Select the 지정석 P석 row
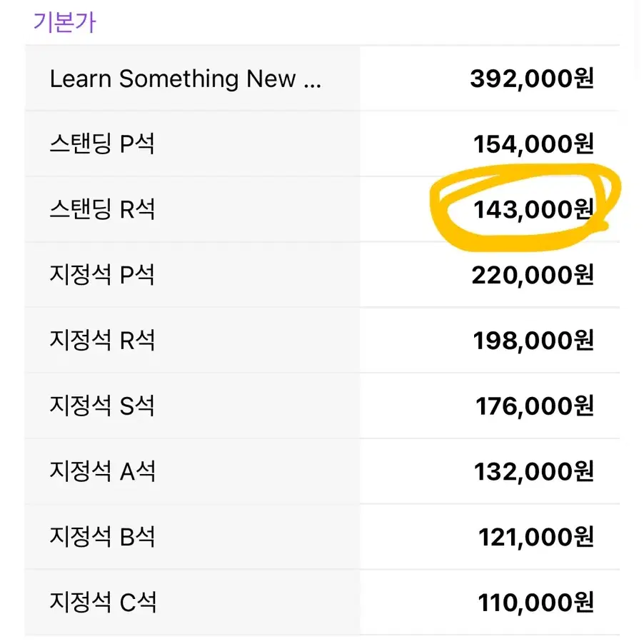 [322, 274]
